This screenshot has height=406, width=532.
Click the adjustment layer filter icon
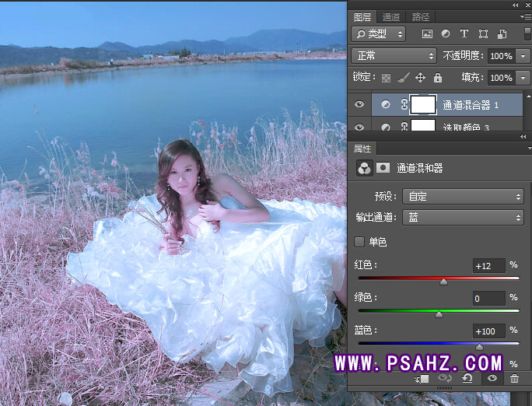coord(446,34)
